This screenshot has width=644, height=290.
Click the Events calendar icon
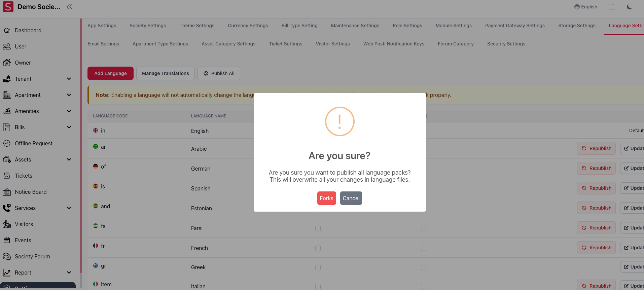pyautogui.click(x=7, y=240)
